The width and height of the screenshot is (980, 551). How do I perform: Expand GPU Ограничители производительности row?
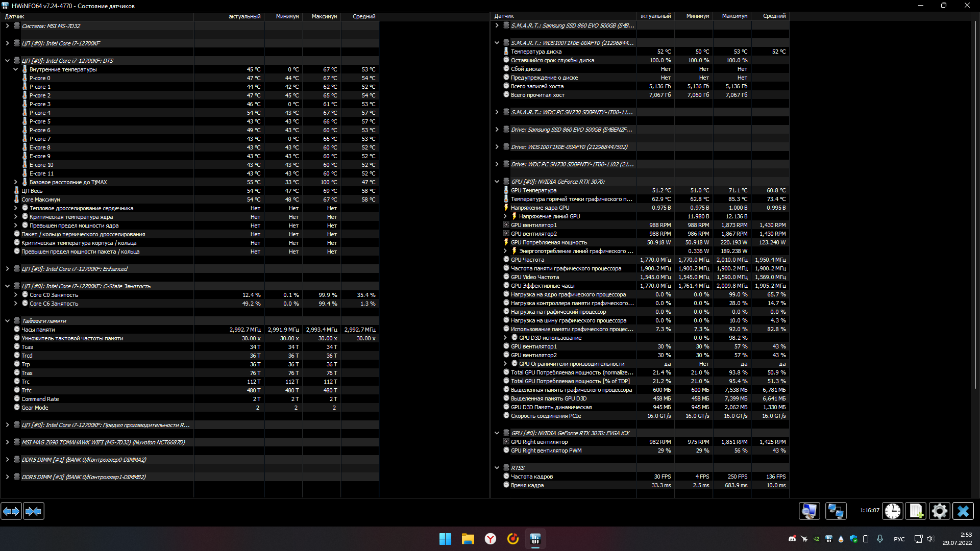click(x=505, y=364)
